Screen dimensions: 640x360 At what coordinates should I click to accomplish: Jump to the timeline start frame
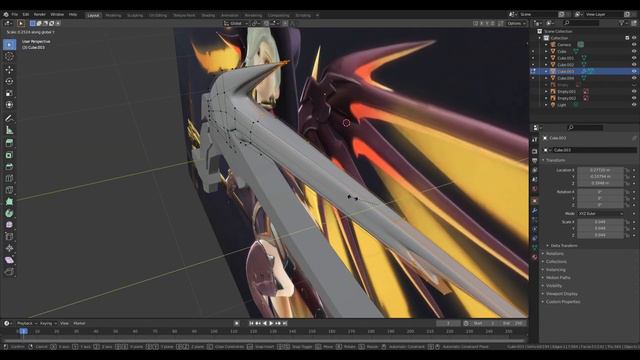(x=251, y=323)
